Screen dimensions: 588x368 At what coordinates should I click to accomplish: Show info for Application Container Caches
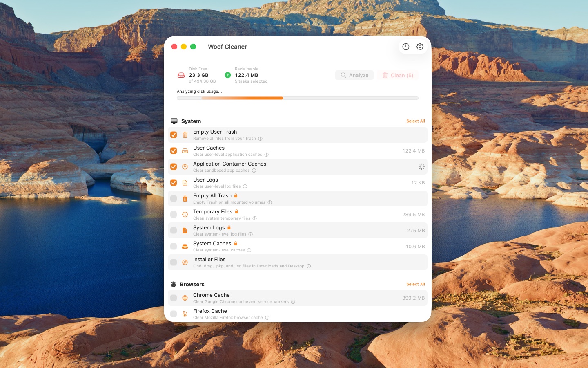coord(254,171)
